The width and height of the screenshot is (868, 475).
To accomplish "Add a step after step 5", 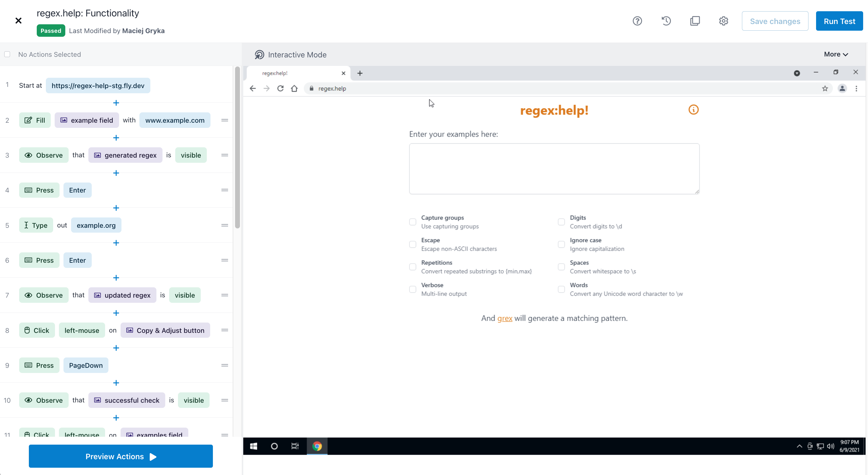I will pyautogui.click(x=116, y=243).
